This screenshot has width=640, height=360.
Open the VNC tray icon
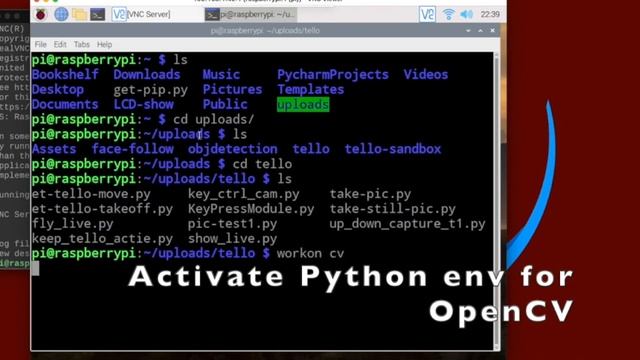coord(427,14)
